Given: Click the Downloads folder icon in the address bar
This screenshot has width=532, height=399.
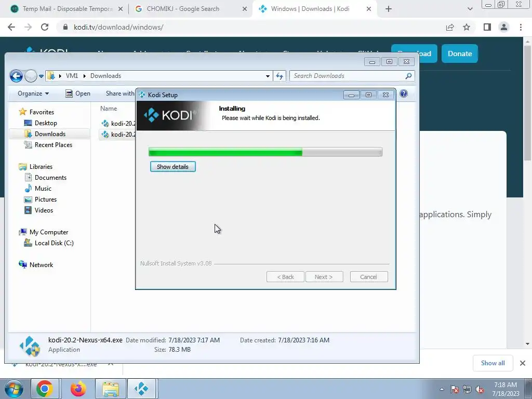Looking at the screenshot, I should (x=51, y=76).
